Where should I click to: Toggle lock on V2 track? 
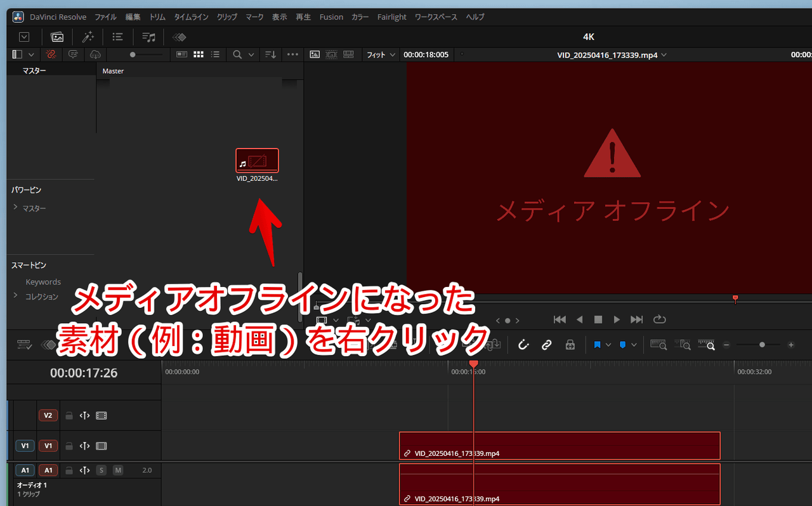pyautogui.click(x=69, y=416)
